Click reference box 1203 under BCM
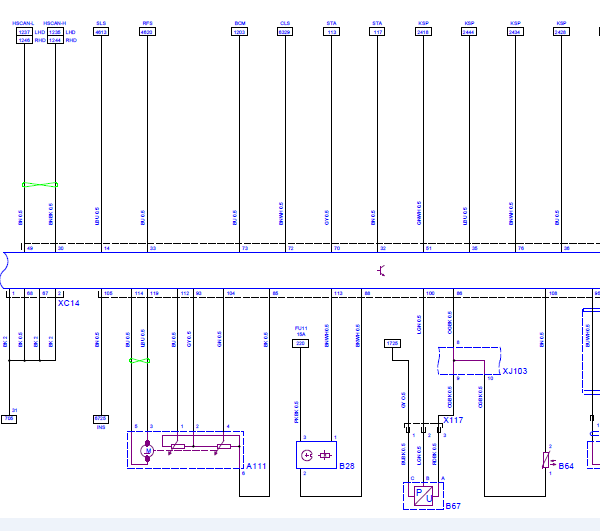Screen dimensions: 600x531 click(240, 32)
